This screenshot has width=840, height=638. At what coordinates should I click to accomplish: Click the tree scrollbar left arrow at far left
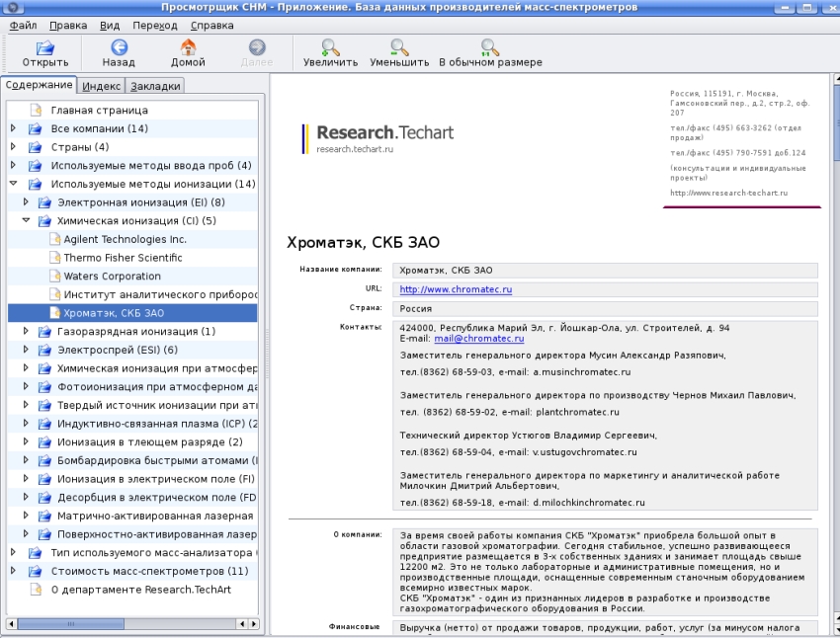[x=12, y=624]
